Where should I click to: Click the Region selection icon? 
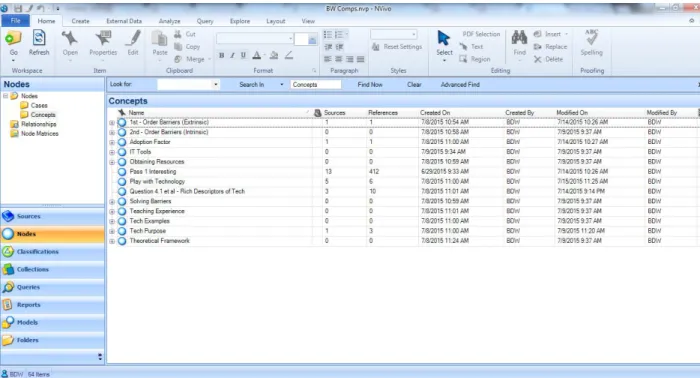click(x=463, y=59)
